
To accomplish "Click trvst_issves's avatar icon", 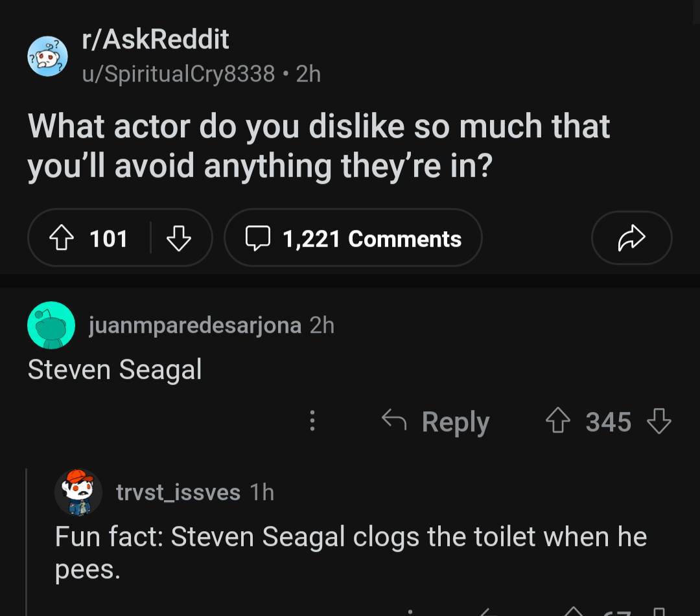I will pos(79,492).
